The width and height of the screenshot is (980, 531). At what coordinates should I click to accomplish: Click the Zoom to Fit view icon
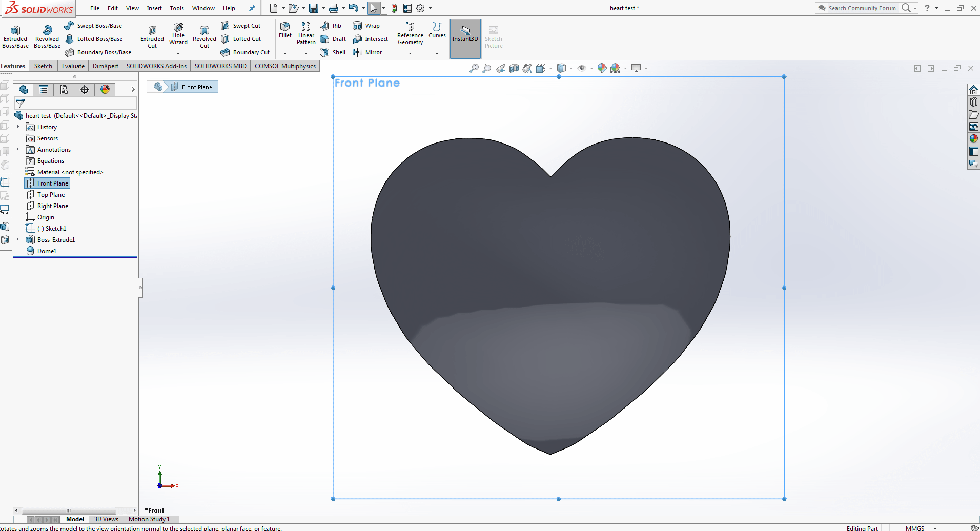coord(474,68)
